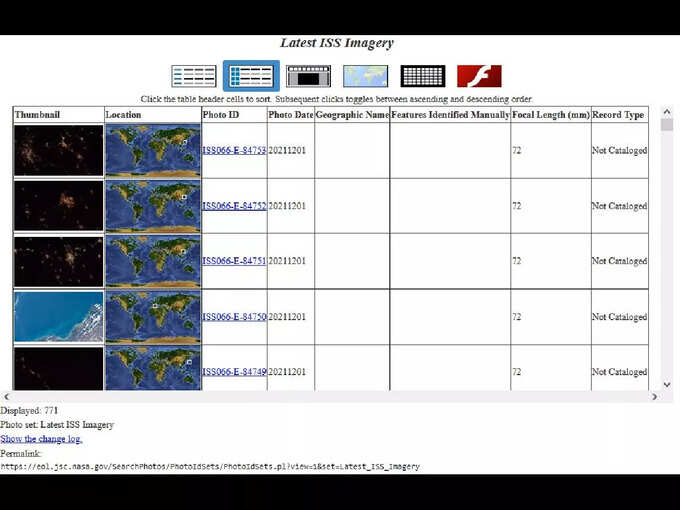Click location map for ISS066-E-84752
Screen dimensions: 680x510
pos(153,206)
